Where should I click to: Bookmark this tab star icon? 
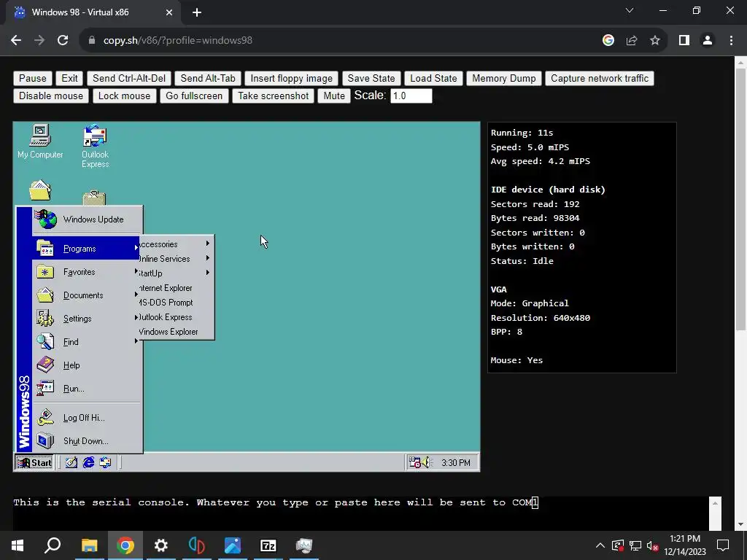pyautogui.click(x=655, y=41)
